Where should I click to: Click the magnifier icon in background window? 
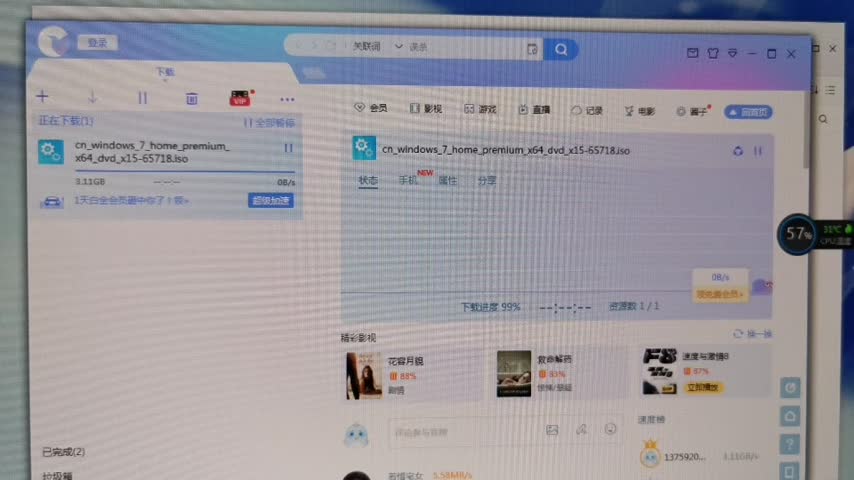(823, 119)
